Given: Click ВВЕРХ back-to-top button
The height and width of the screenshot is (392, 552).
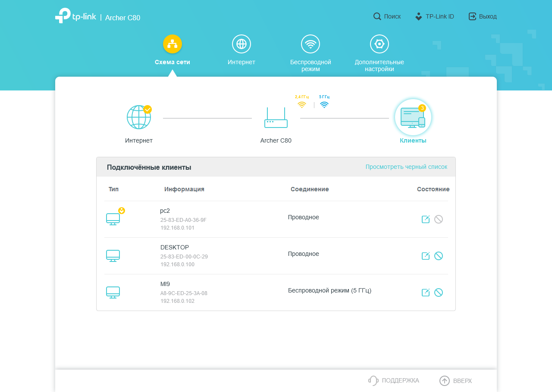Looking at the screenshot, I should (455, 381).
